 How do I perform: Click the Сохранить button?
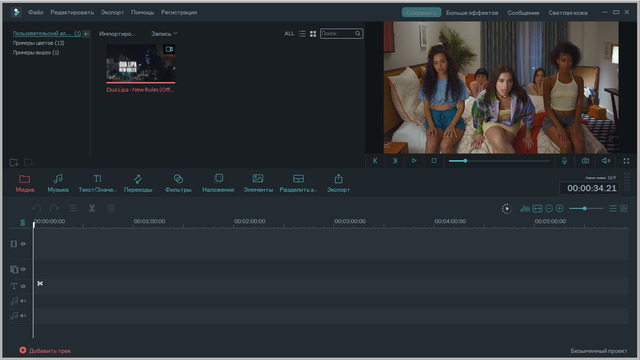pyautogui.click(x=421, y=13)
